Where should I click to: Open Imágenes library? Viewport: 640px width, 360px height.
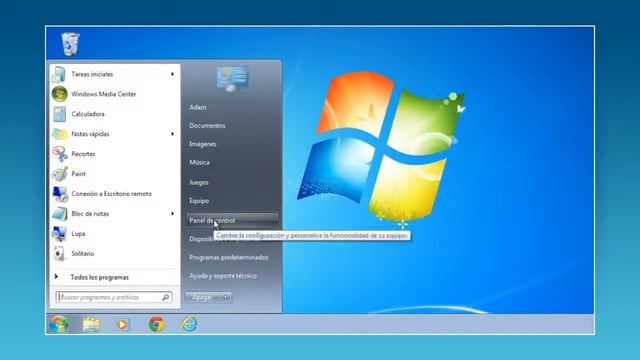202,144
